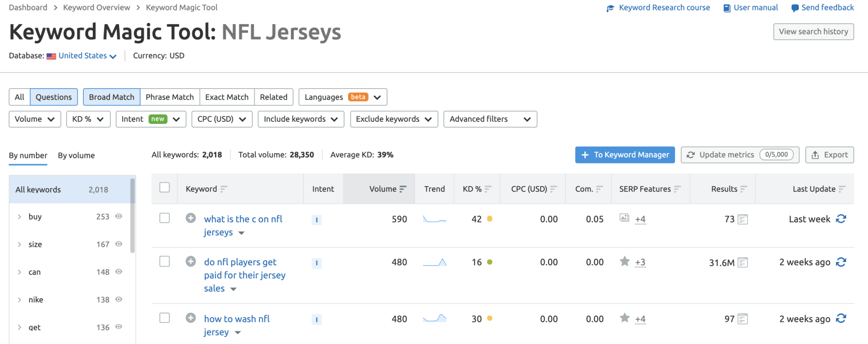Viewport: 868px width, 344px height.
Task: Click plus icon beside 'how to wash nfl jersey'
Action: [191, 318]
